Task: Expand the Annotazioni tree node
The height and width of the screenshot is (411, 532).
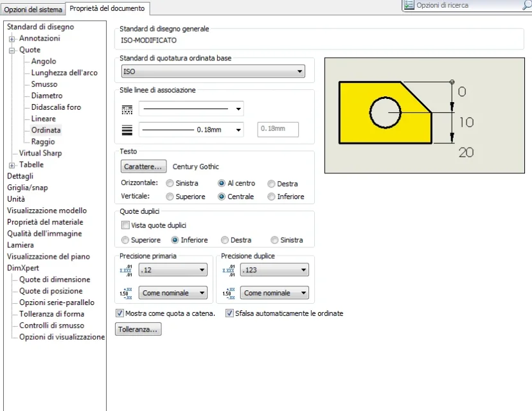Action: pos(12,39)
